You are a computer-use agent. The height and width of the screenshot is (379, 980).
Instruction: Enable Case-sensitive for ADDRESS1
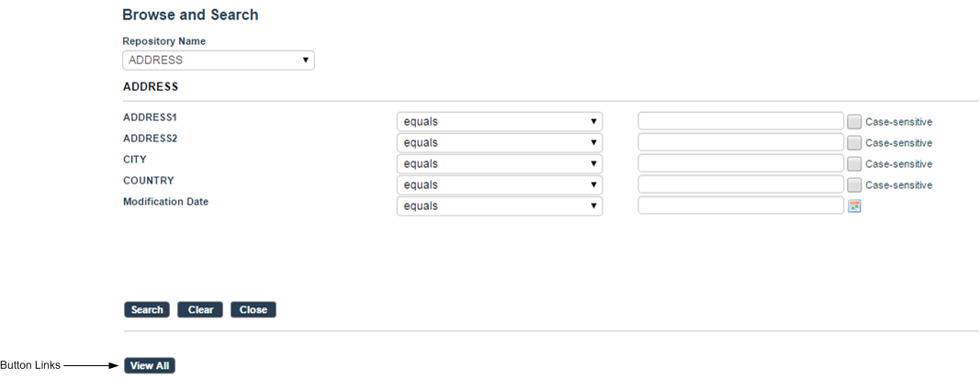[854, 122]
